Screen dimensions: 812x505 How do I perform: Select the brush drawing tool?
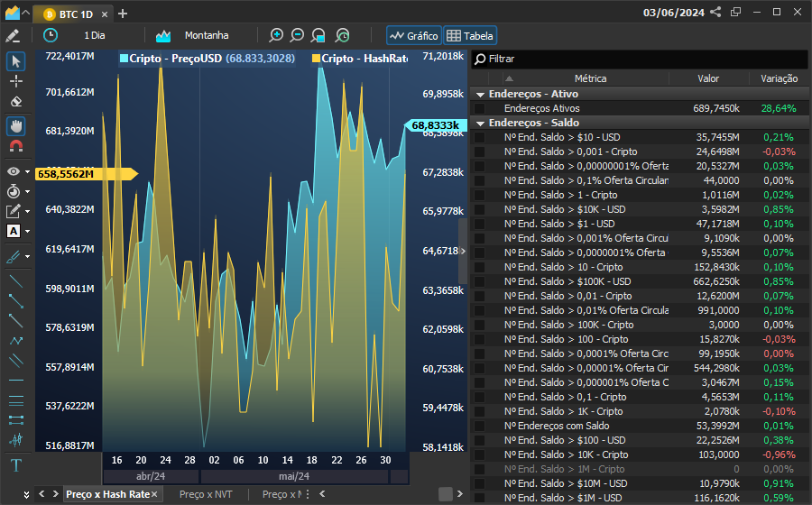point(13,257)
